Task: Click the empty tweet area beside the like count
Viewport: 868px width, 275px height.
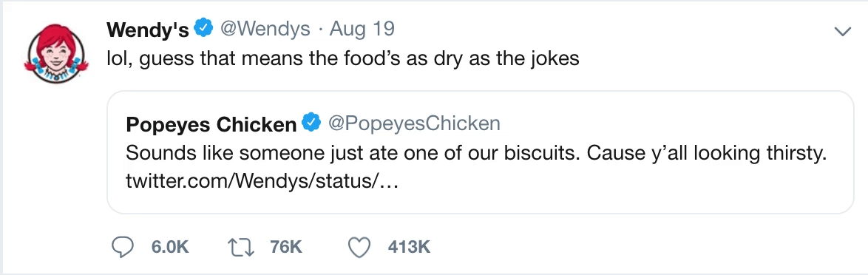Action: click(637, 248)
